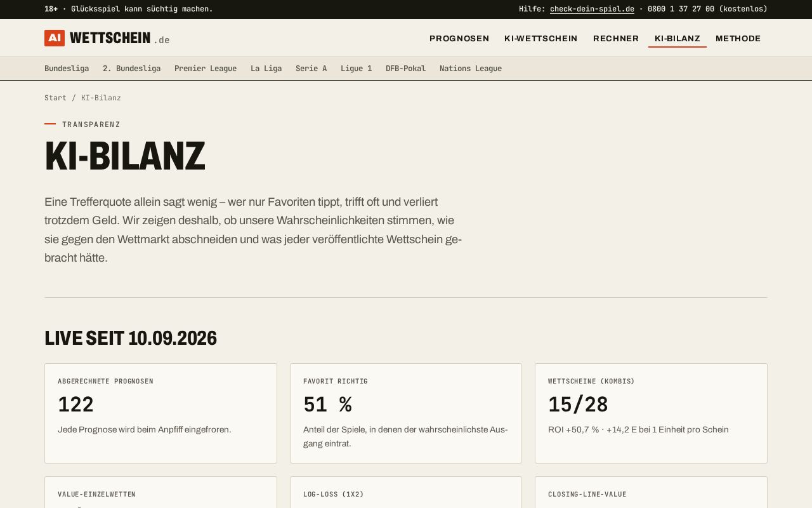Open the Premier League section
Image resolution: width=812 pixels, height=508 pixels.
(206, 69)
